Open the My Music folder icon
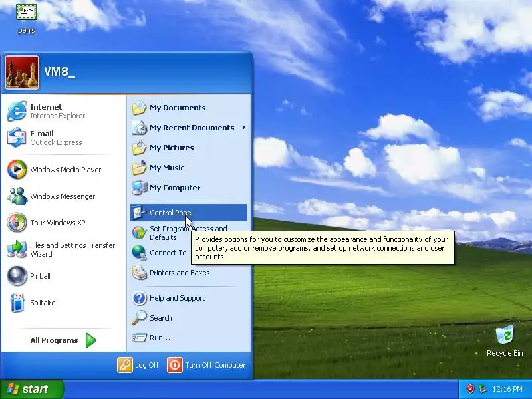Image resolution: width=532 pixels, height=399 pixels. pos(139,168)
